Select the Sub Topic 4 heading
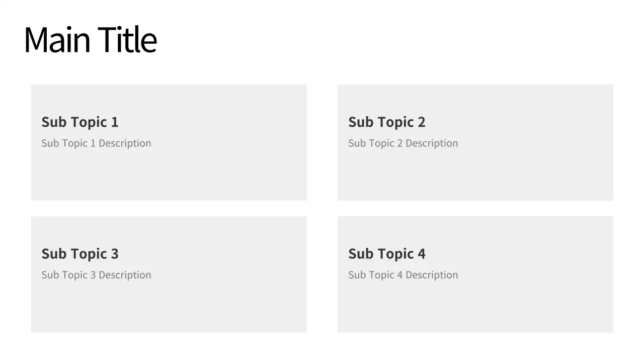Image resolution: width=644 pixels, height=362 pixels. click(x=387, y=254)
